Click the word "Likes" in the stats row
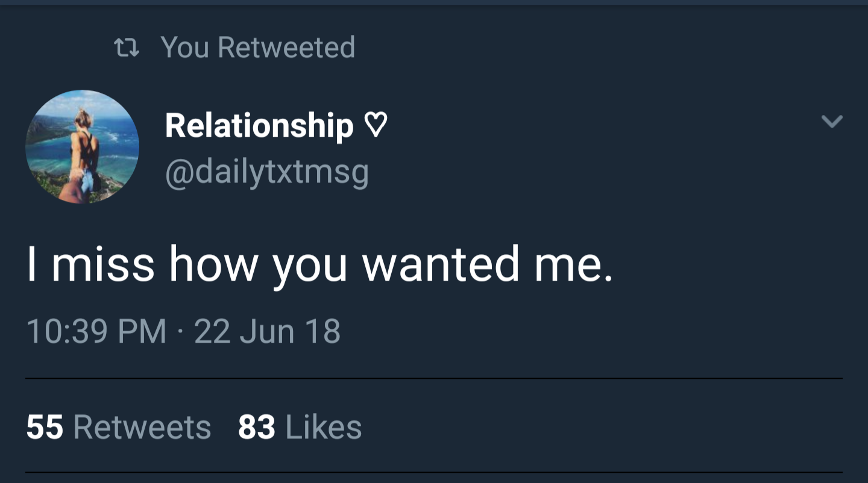 323,427
